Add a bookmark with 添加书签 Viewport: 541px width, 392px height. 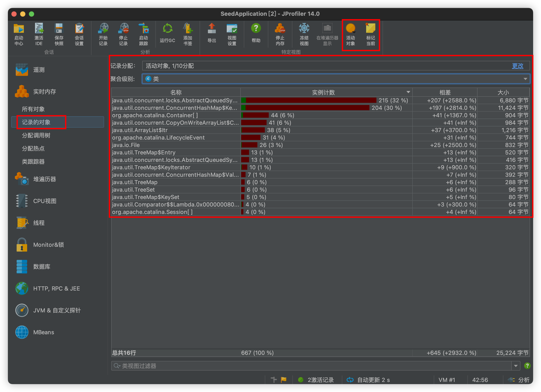(188, 34)
